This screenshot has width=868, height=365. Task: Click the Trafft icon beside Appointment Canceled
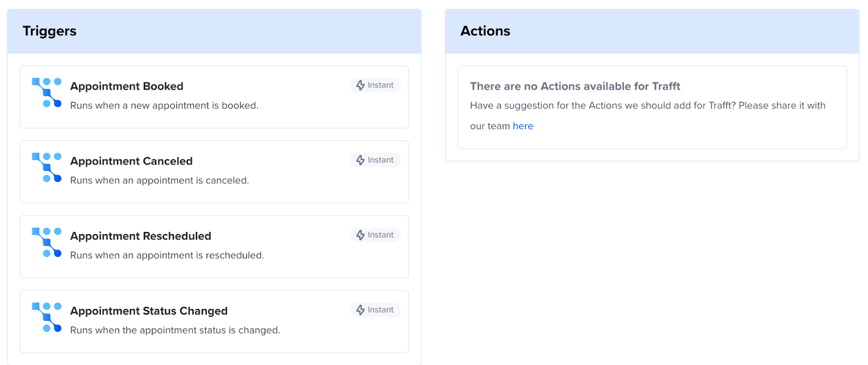coord(47,167)
